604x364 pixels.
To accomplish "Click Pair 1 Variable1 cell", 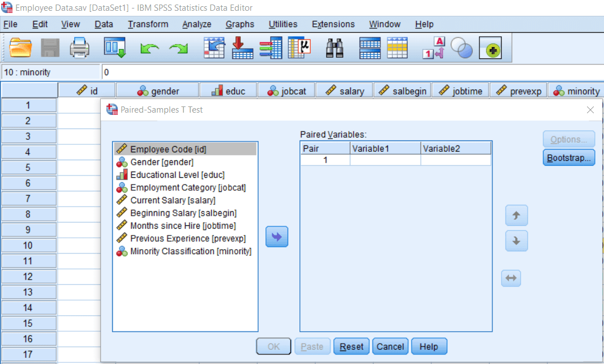I will (385, 160).
